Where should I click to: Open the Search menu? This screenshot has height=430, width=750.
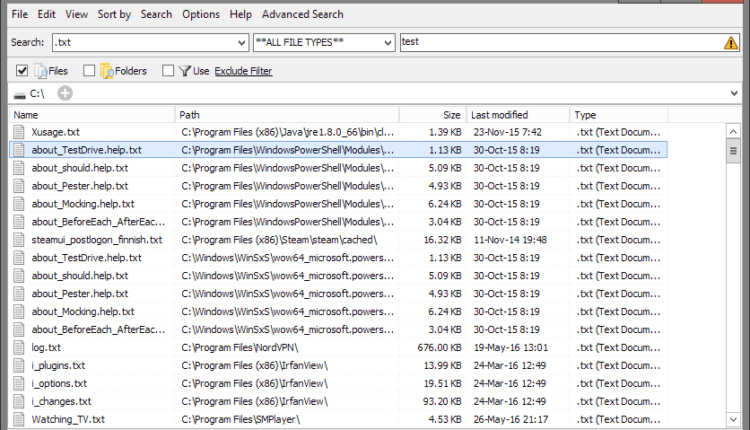[156, 14]
